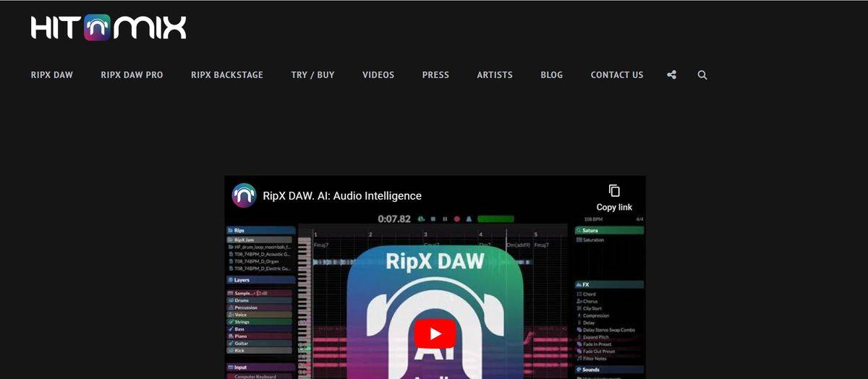Viewport: 868px width, 379px height.
Task: Visit the PRESS section
Action: tap(435, 74)
